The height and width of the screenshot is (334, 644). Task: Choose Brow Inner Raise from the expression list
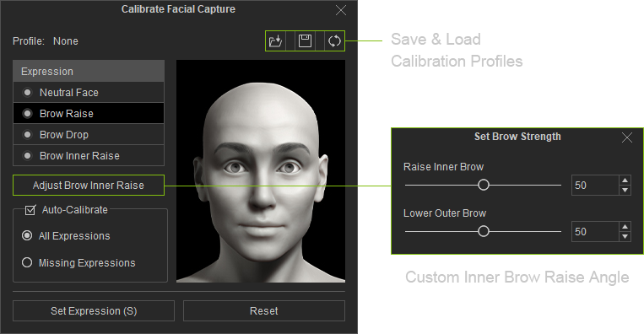[89, 156]
